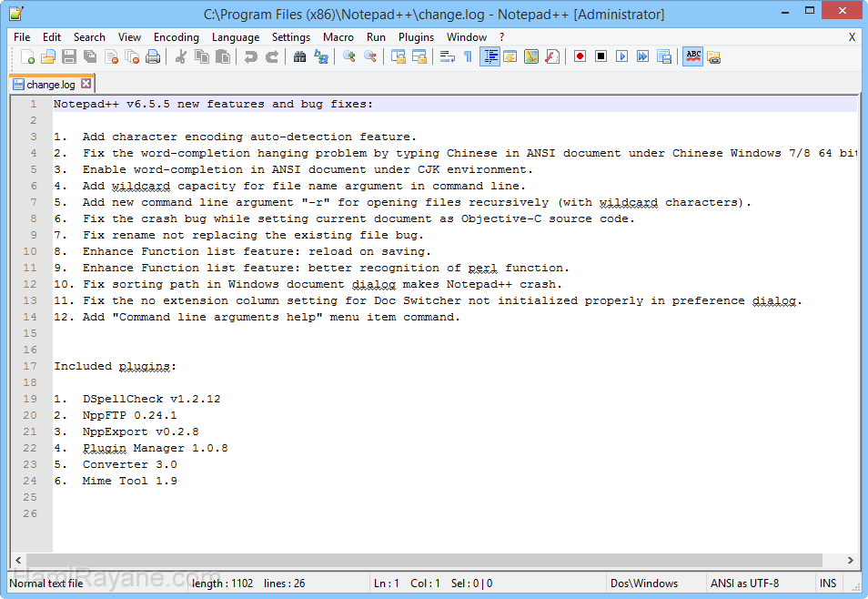868x599 pixels.
Task: Toggle ABC spell check auto-checking
Action: coord(692,56)
